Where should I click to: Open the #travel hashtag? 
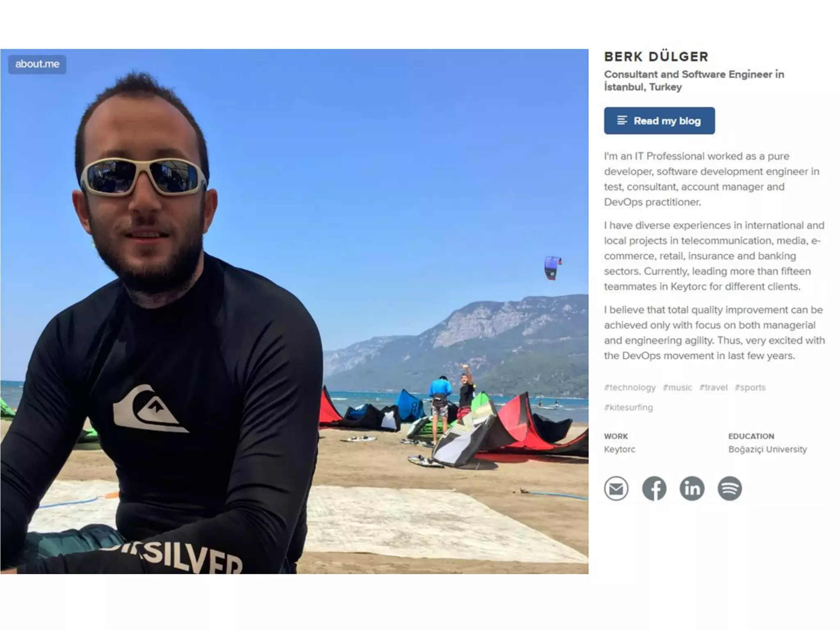[713, 387]
